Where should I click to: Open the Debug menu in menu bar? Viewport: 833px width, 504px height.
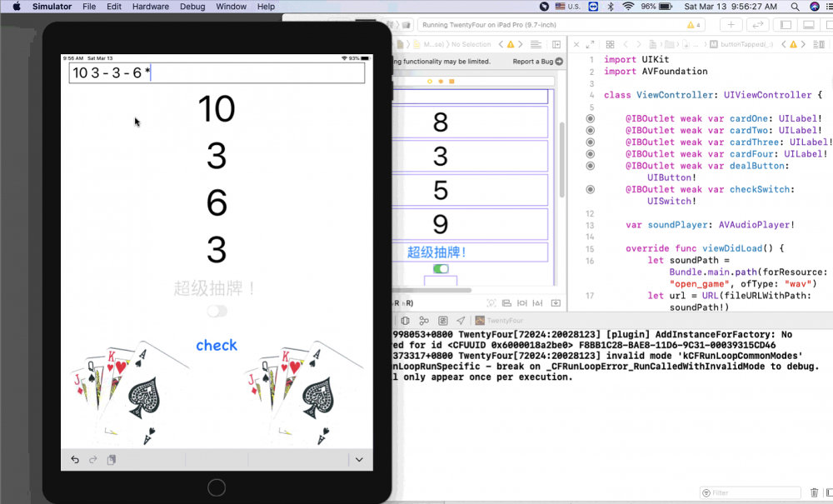pos(192,7)
